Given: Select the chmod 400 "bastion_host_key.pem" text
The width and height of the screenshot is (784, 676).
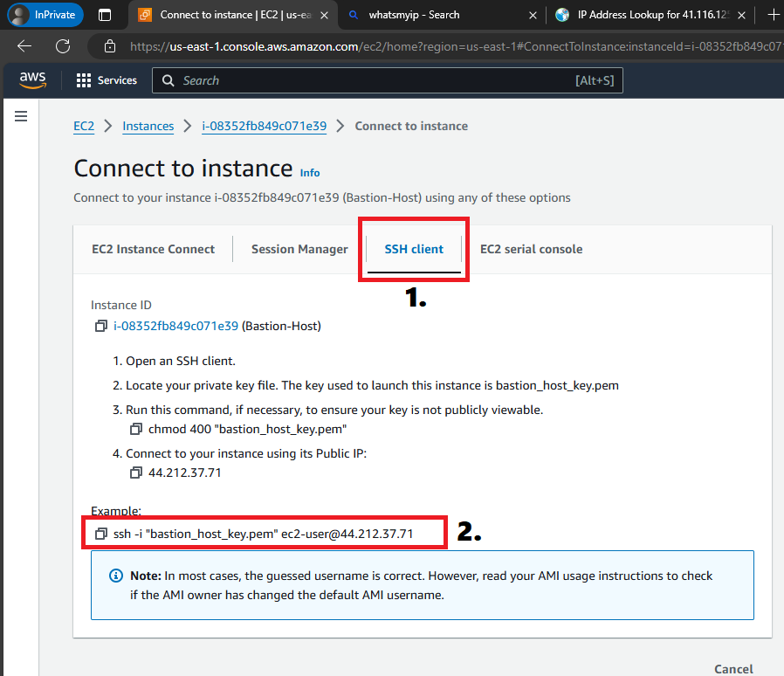Looking at the screenshot, I should (x=247, y=430).
